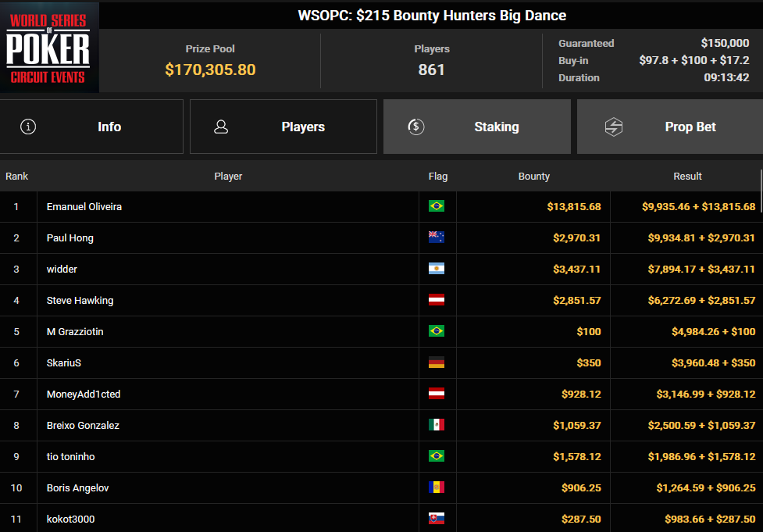Sort by the Player column header

click(x=228, y=177)
